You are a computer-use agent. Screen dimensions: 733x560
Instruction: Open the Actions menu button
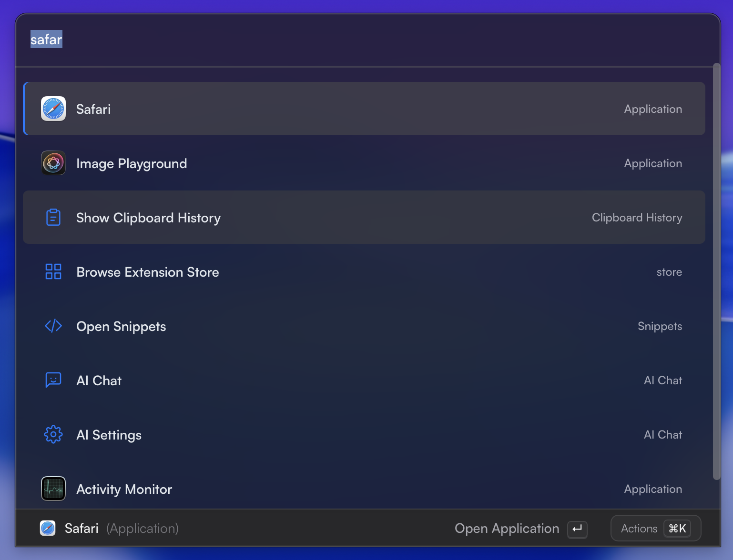pyautogui.click(x=639, y=529)
